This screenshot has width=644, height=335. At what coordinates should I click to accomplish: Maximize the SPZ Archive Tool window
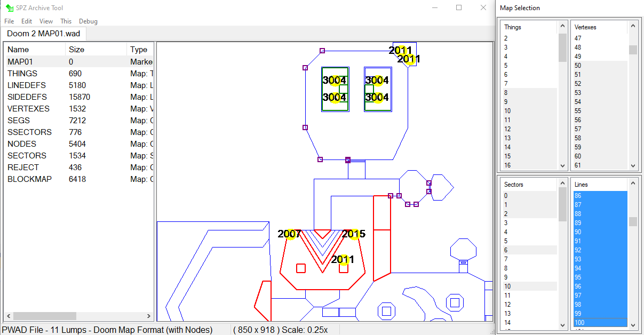click(459, 8)
